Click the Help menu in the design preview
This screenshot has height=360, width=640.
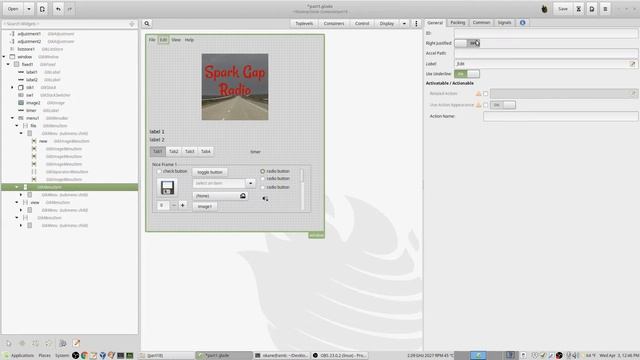point(189,40)
